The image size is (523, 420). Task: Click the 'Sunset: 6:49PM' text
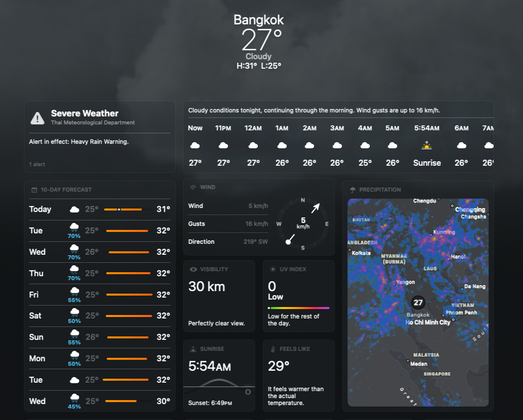pos(210,403)
